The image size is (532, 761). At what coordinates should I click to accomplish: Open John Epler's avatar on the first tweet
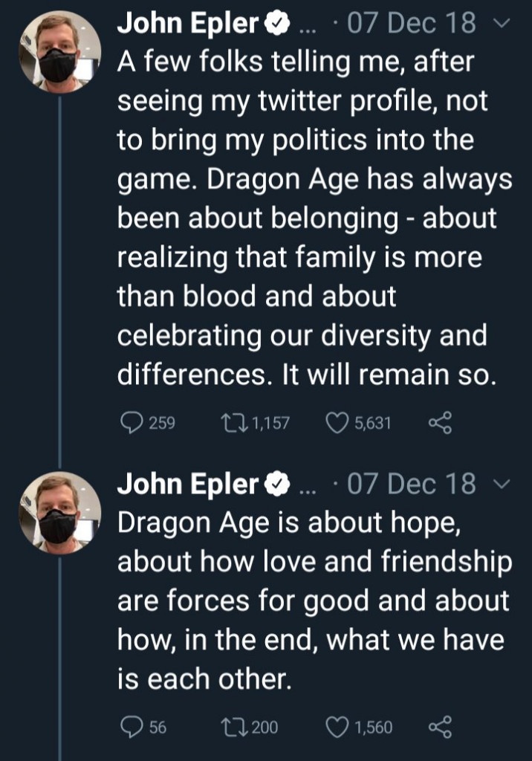pyautogui.click(x=59, y=53)
